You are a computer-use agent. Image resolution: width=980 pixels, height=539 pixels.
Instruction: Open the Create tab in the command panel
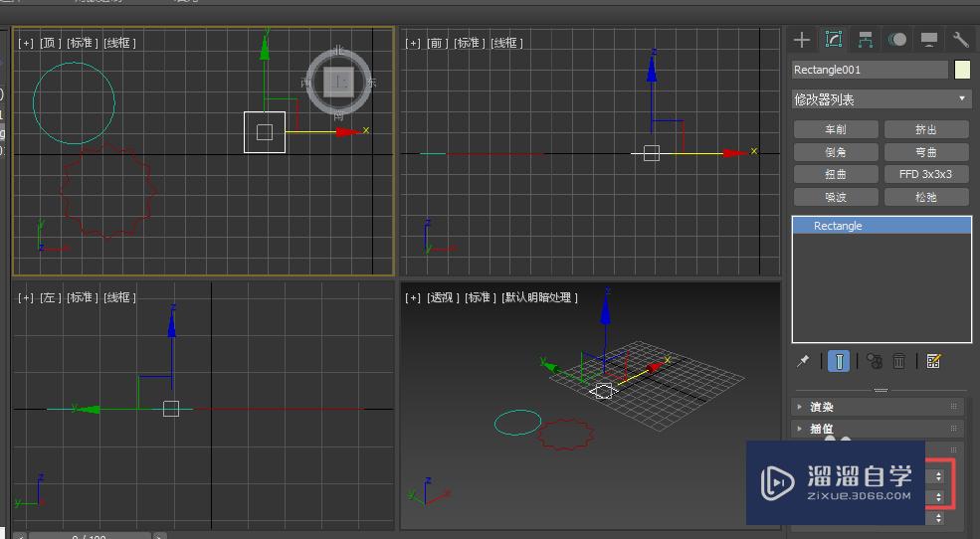(x=802, y=40)
